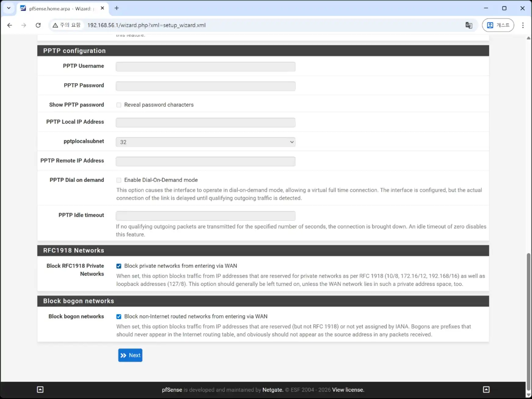Click the translate page icon
Viewport: 532px width, 399px height.
(x=469, y=25)
